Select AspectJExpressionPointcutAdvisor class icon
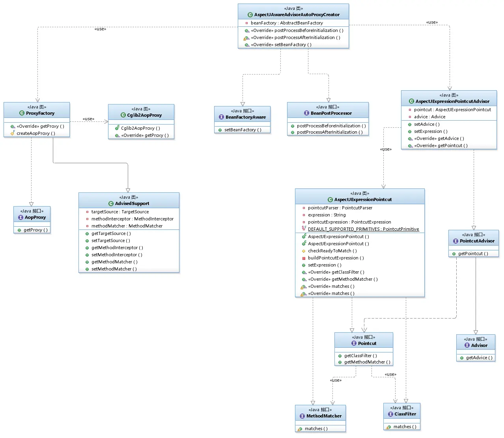Viewport: 504px width, 438px height. click(411, 101)
